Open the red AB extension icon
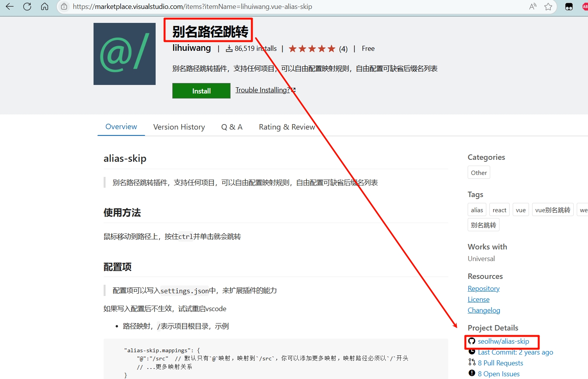588x379 pixels. point(585,7)
